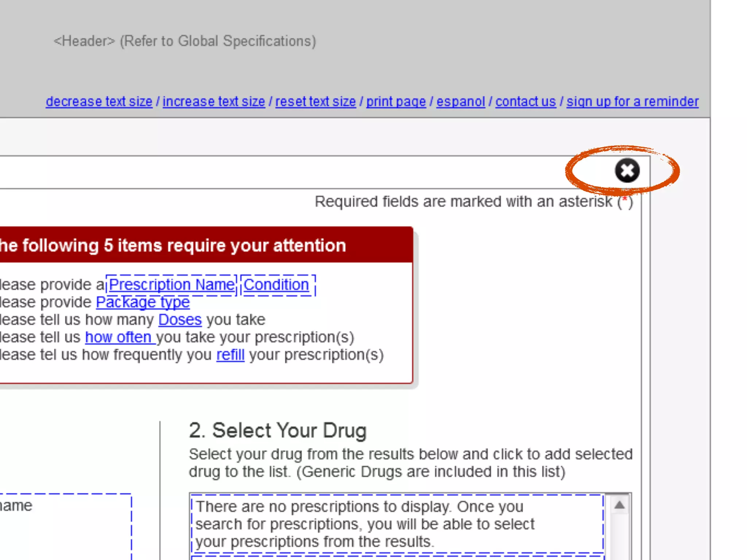The image size is (747, 560).
Task: Switch to espanol language link
Action: 461,101
